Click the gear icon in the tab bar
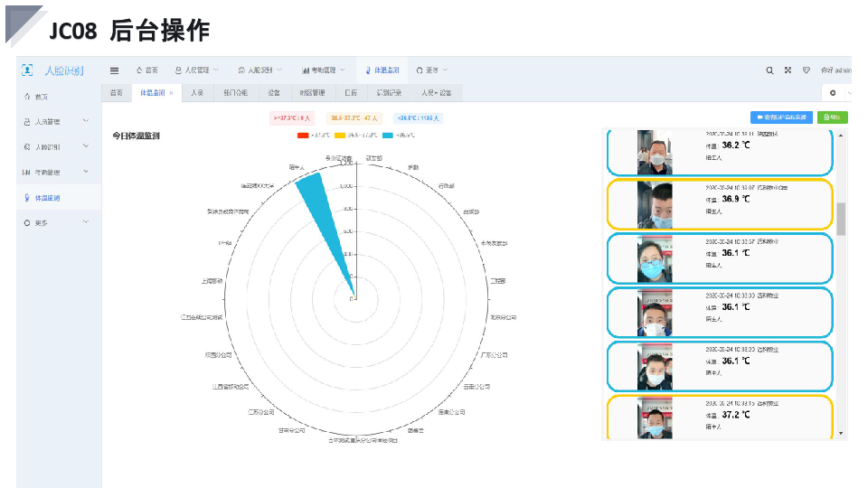Image resolution: width=868 pixels, height=488 pixels. [832, 93]
